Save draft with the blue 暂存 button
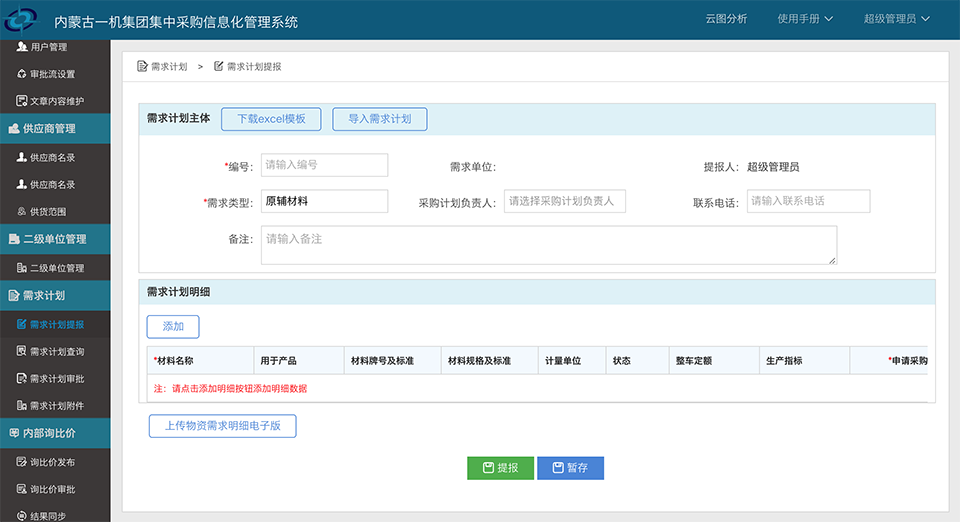The height and width of the screenshot is (522, 960). pos(571,468)
